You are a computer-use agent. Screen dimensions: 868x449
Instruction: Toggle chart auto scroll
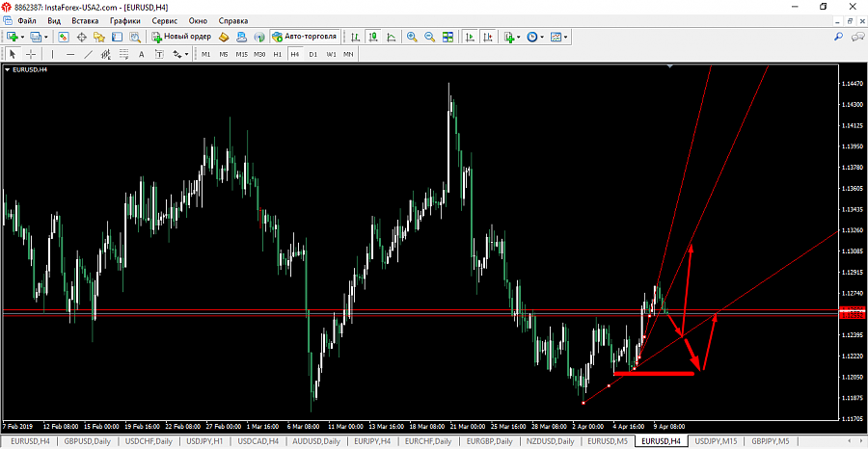[470, 37]
